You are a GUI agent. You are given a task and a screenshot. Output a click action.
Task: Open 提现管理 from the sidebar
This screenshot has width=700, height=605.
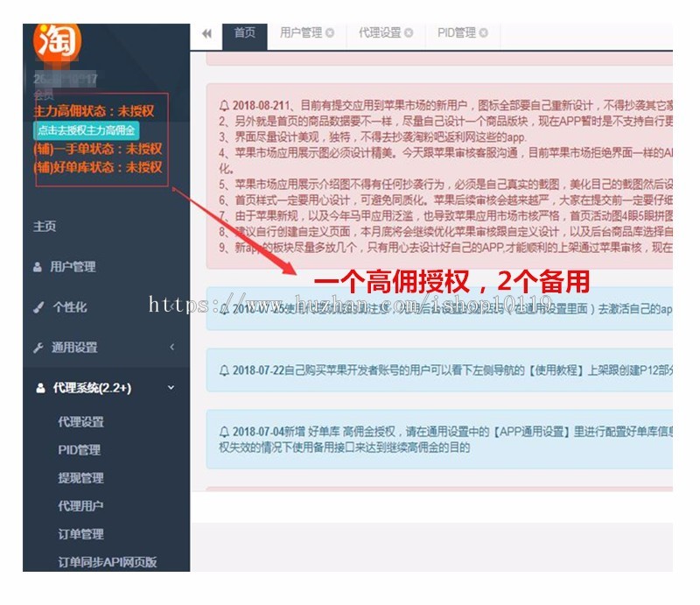click(82, 478)
